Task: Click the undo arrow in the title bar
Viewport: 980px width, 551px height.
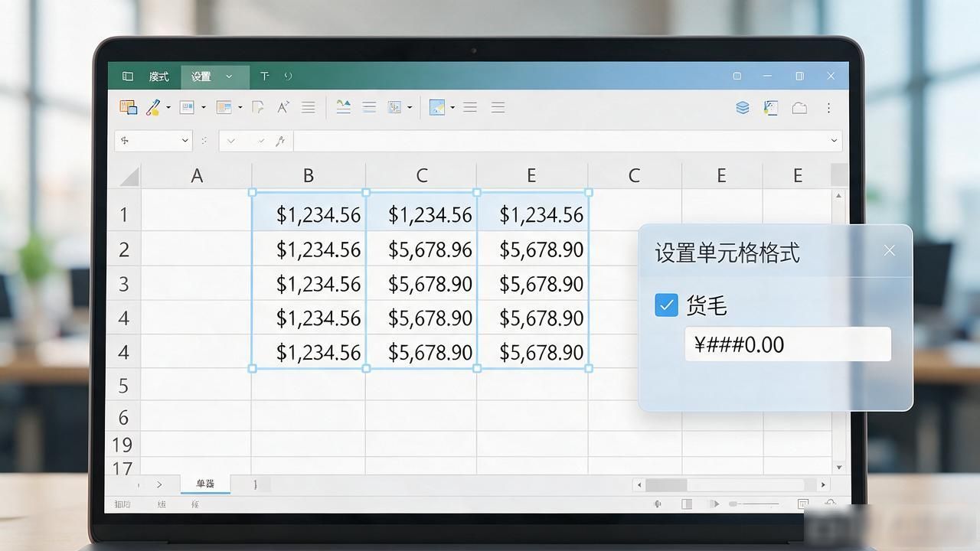Action: (x=288, y=77)
